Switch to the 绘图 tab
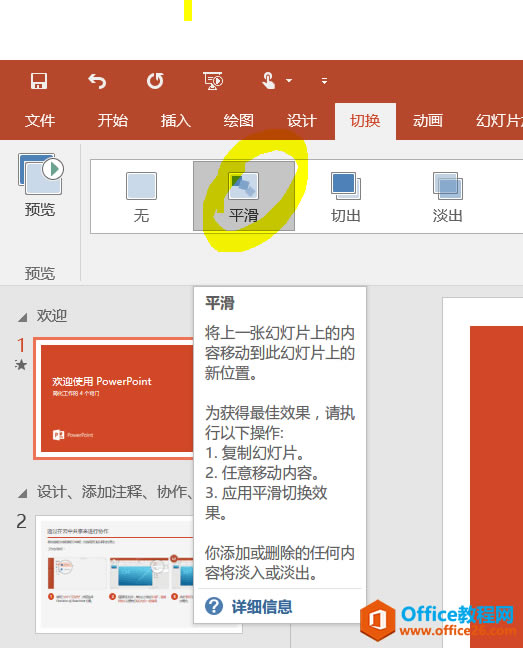Viewport: 523px width, 648px height. pos(238,121)
